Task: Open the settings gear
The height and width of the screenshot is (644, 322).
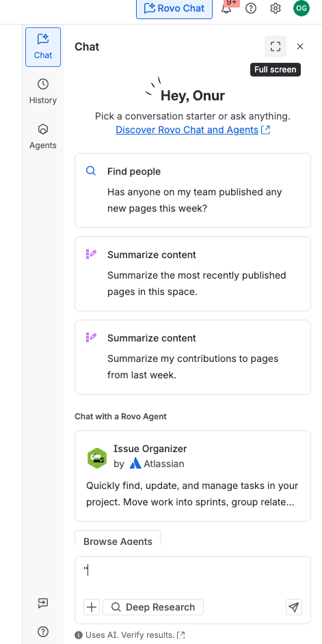Action: (x=276, y=8)
